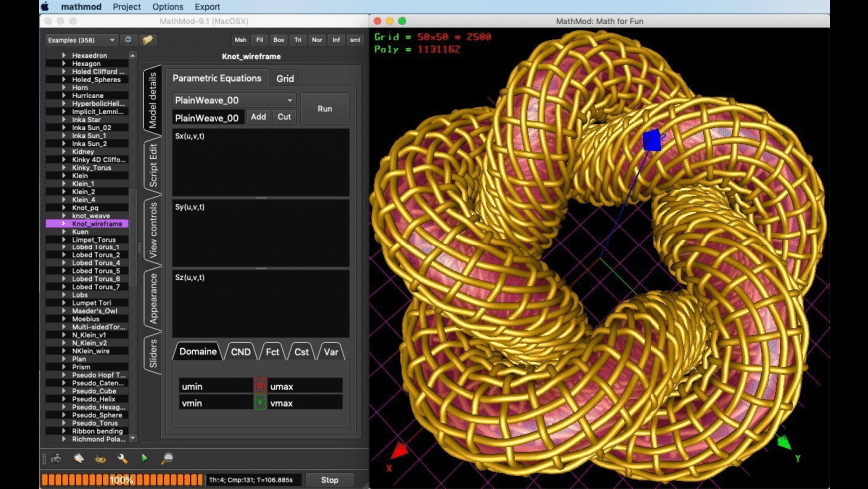Open the Project menu
The image size is (868, 489).
pos(127,7)
